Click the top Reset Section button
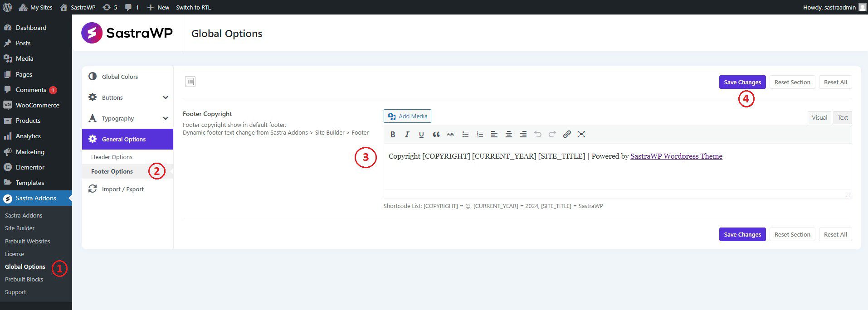Viewport: 868px width, 310px height. tap(792, 82)
